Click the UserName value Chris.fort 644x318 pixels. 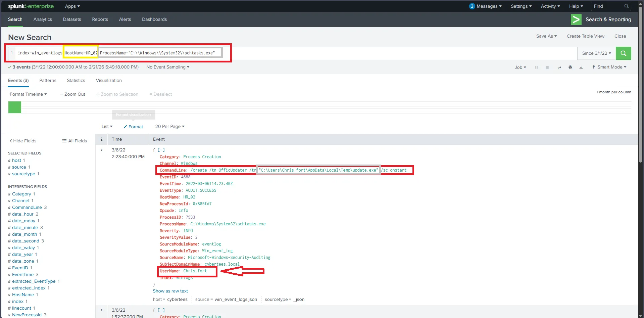[195, 271]
